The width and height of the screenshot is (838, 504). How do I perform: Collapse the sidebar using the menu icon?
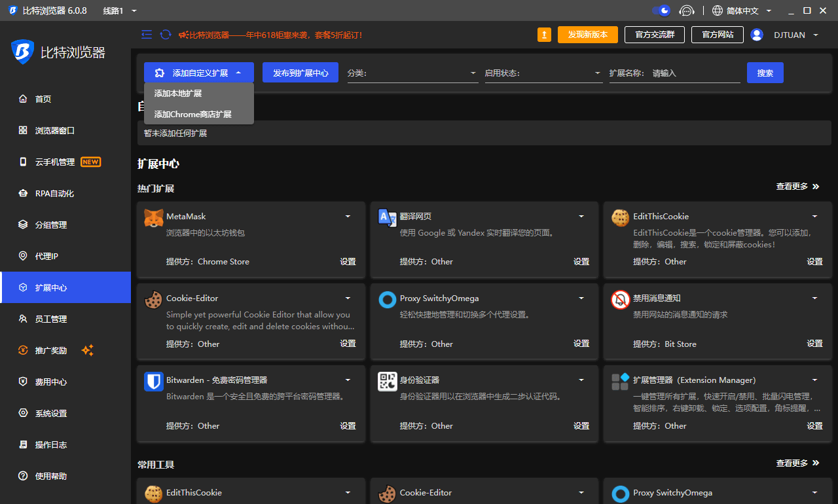(147, 35)
